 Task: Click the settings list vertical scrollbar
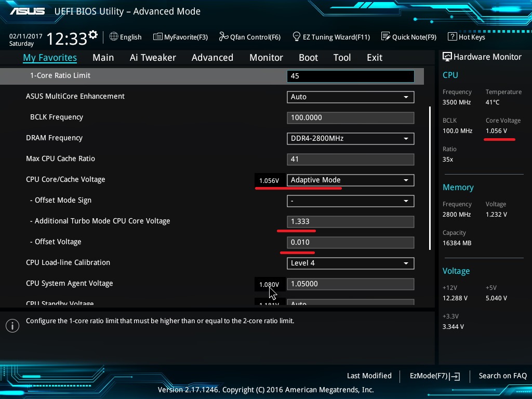[x=430, y=178]
